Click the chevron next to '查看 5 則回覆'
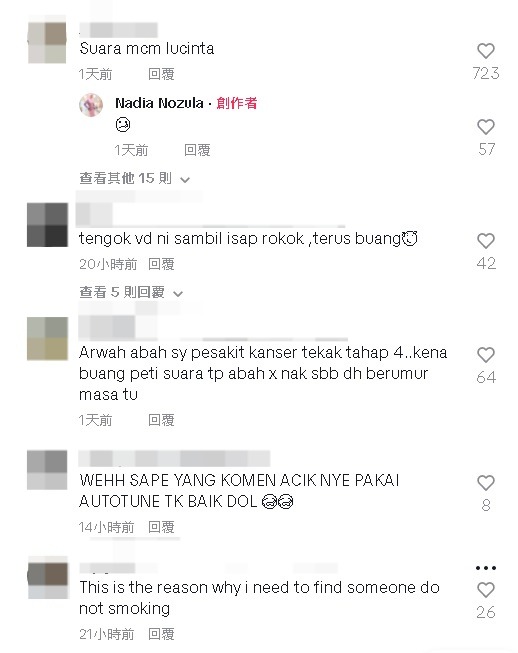The height and width of the screenshot is (653, 518). pyautogui.click(x=178, y=294)
